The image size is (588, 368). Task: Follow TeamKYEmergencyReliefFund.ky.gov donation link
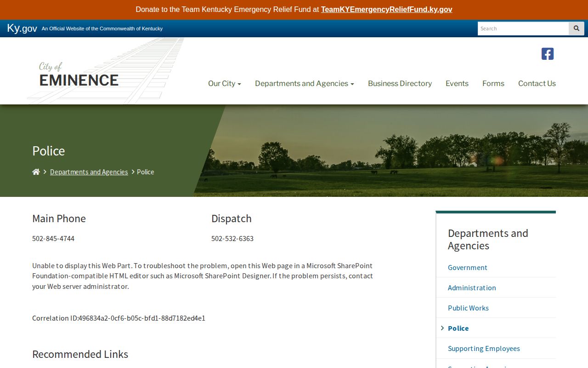pyautogui.click(x=387, y=9)
